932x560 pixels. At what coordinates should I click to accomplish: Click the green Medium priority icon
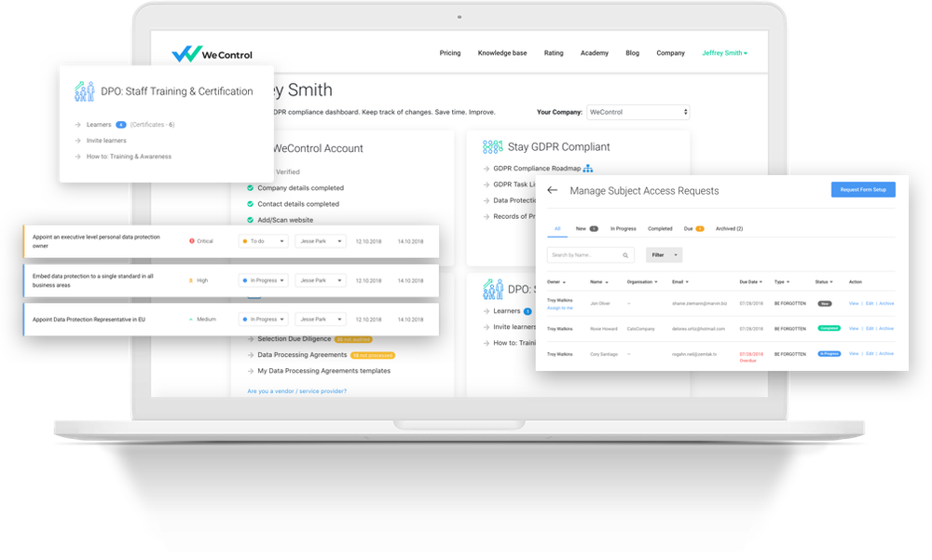(x=191, y=320)
